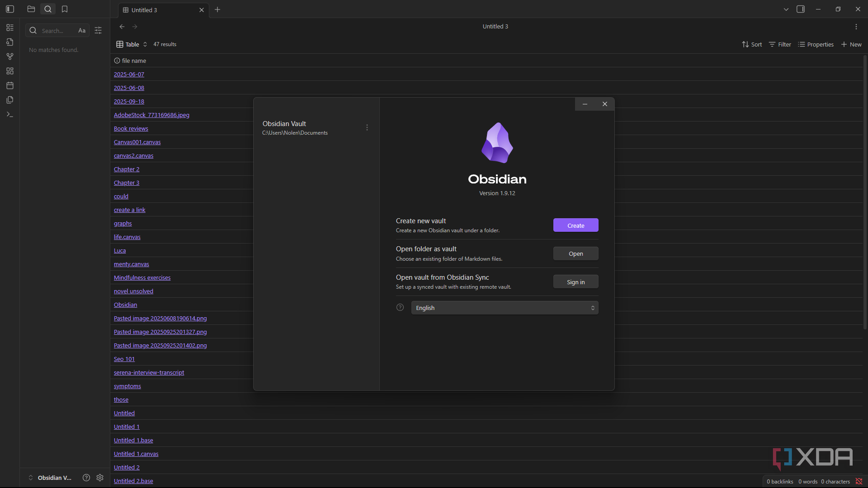This screenshot has width=868, height=488.
Task: Click into the Search input field
Action: [58, 30]
